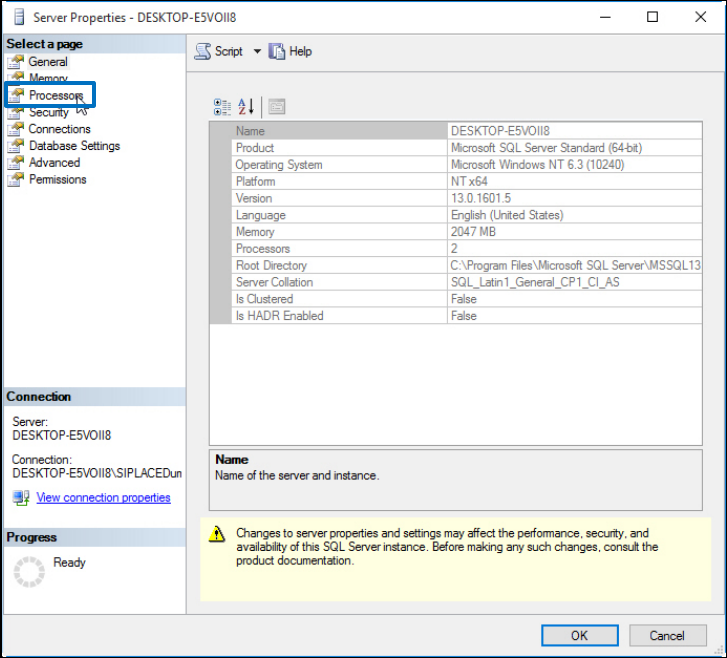Open the Connections page
Viewport: 727px width, 658px height.
pyautogui.click(x=59, y=129)
